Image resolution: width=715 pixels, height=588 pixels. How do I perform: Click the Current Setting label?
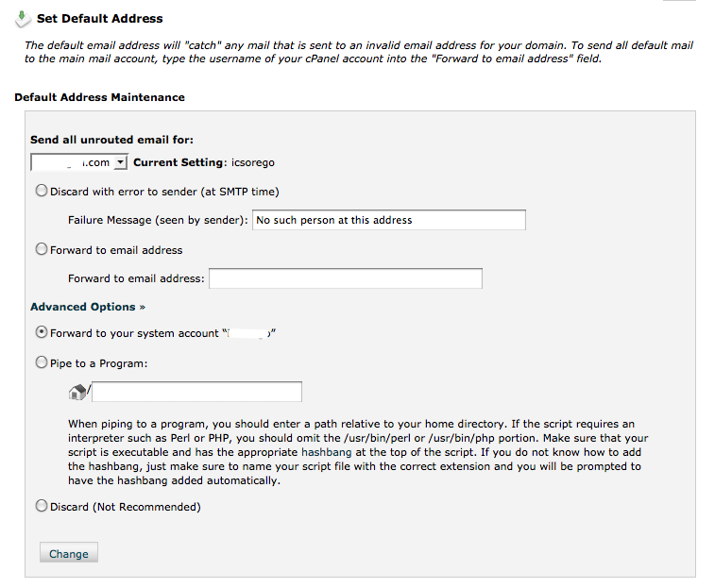pos(179,162)
